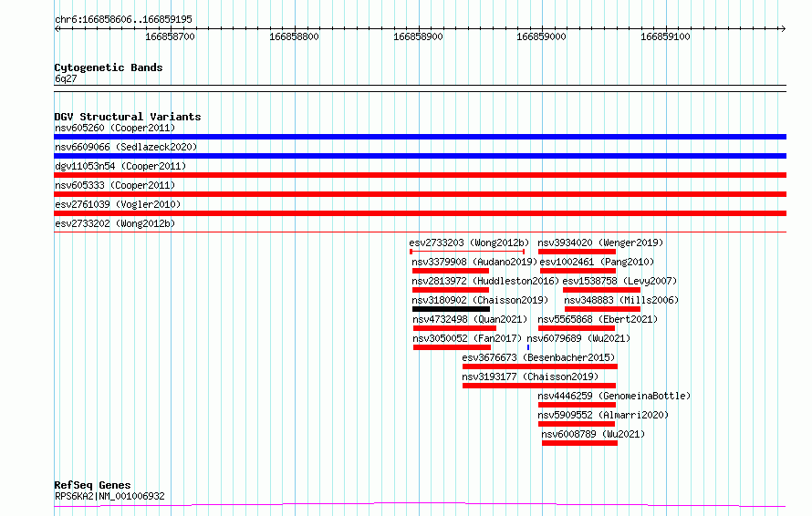Click esv2733203 (Wong2012b) variant label

pyautogui.click(x=469, y=243)
